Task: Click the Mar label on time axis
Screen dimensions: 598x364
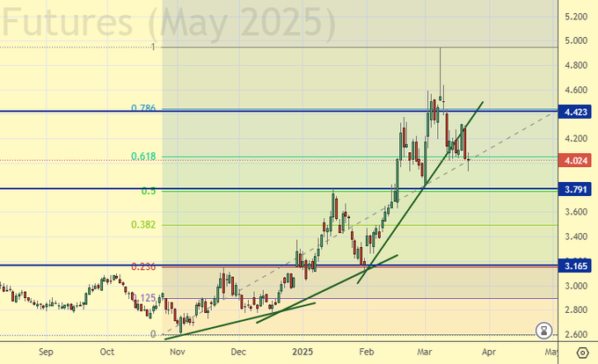Action: point(425,351)
